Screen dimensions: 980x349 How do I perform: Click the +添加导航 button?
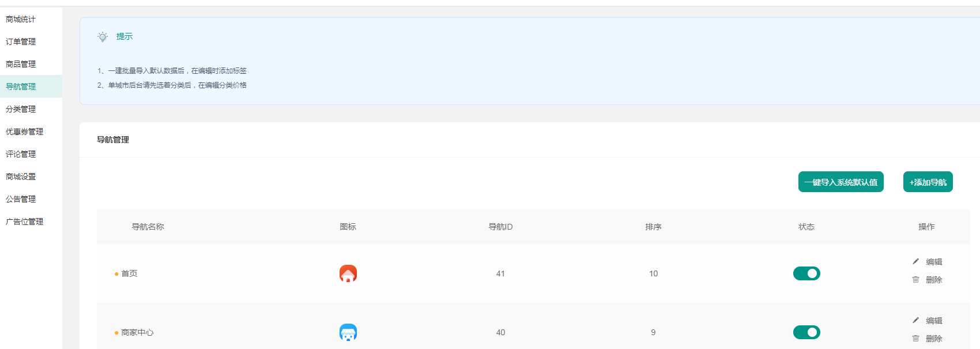point(928,182)
